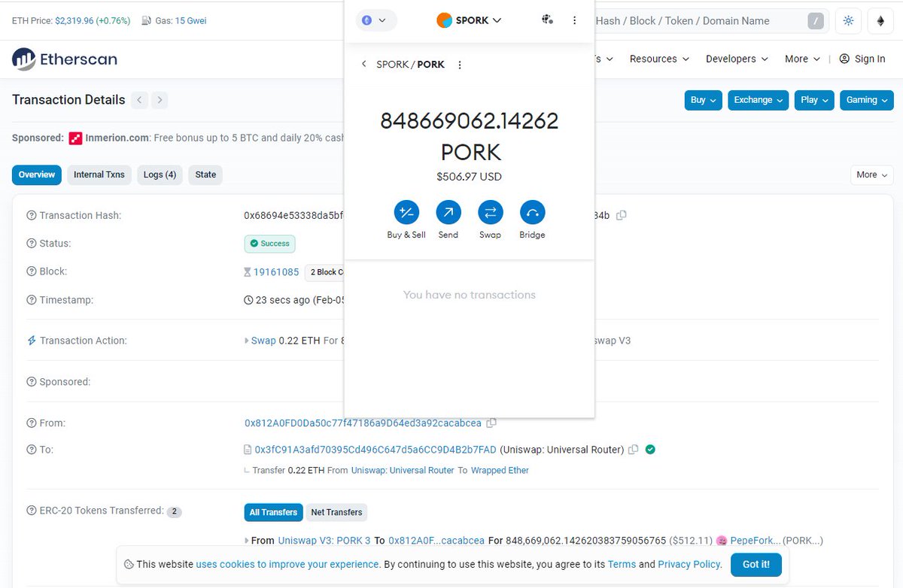The width and height of the screenshot is (903, 588).
Task: Copy the To contract address
Action: coord(633,450)
